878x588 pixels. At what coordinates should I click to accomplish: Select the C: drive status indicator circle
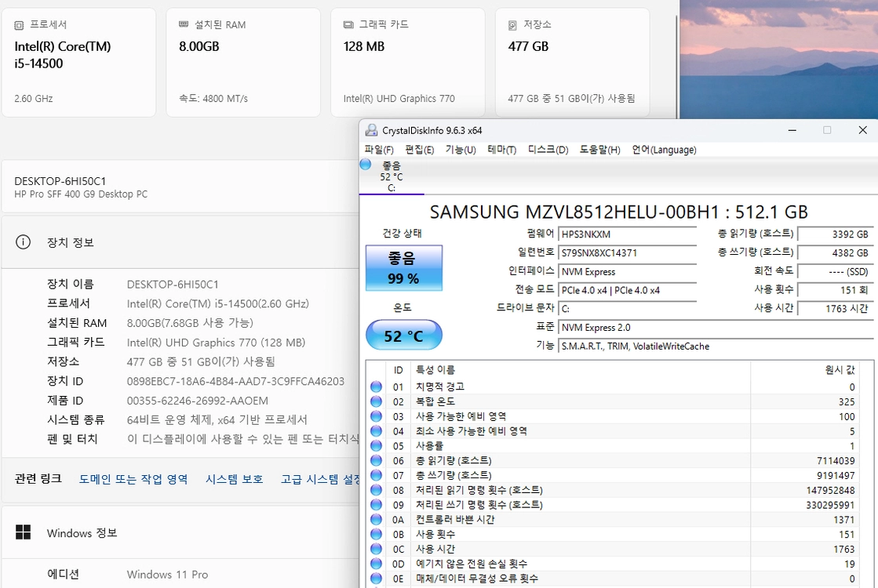point(366,165)
